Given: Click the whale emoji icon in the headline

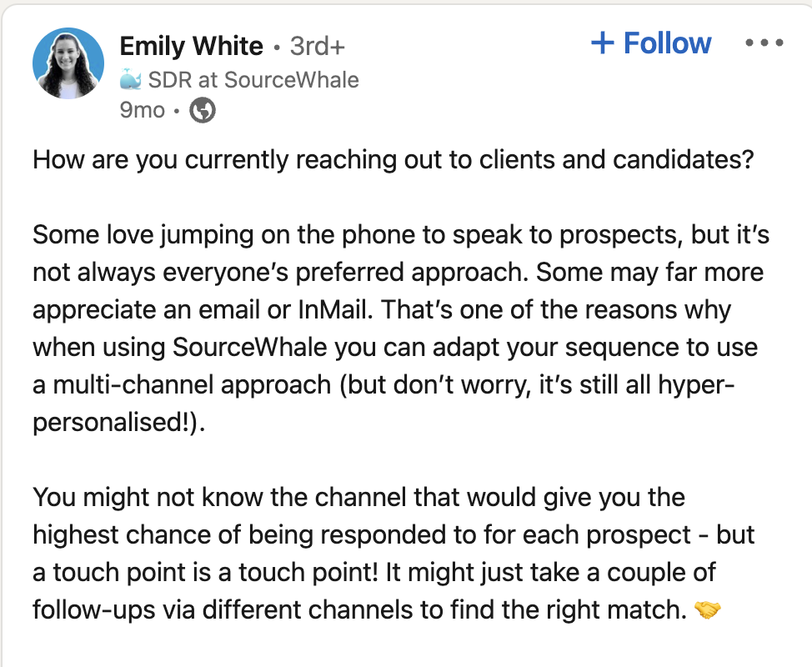Looking at the screenshot, I should 131,80.
